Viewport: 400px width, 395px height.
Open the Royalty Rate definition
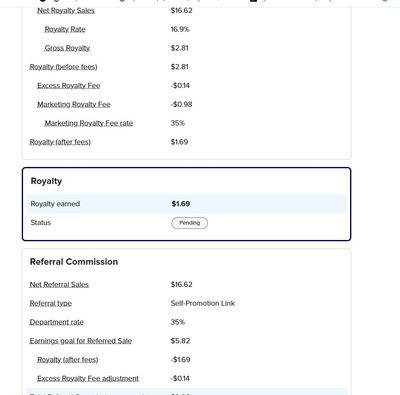(x=65, y=29)
